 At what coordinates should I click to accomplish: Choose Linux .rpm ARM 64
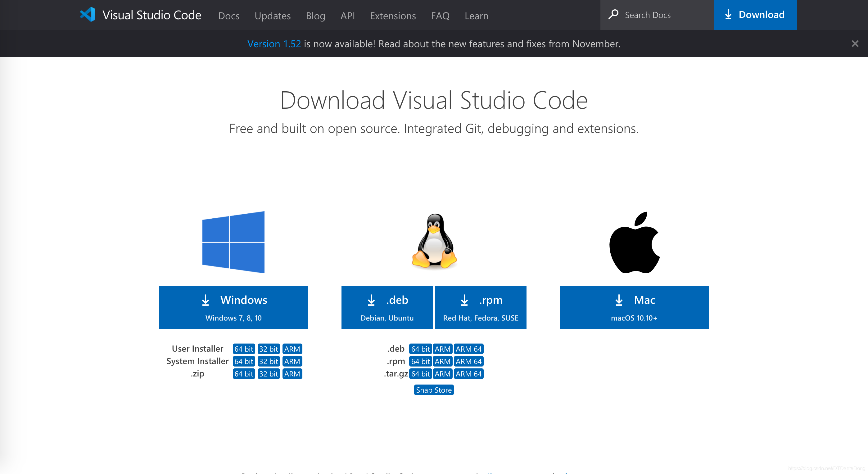pyautogui.click(x=469, y=361)
